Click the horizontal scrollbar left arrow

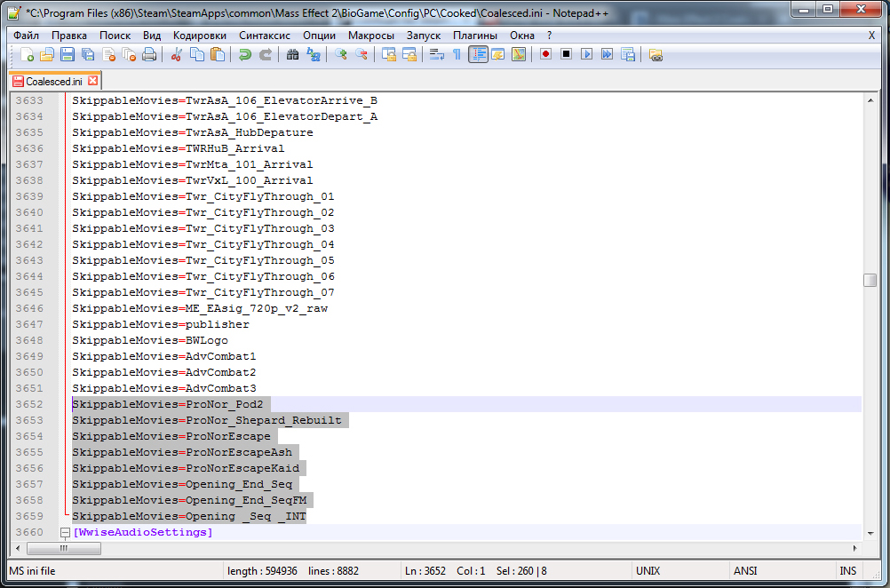point(18,548)
